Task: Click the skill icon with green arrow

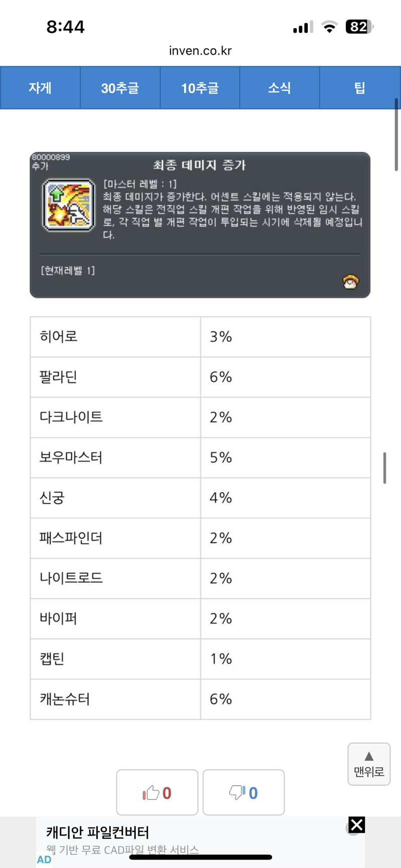Action: (69, 205)
